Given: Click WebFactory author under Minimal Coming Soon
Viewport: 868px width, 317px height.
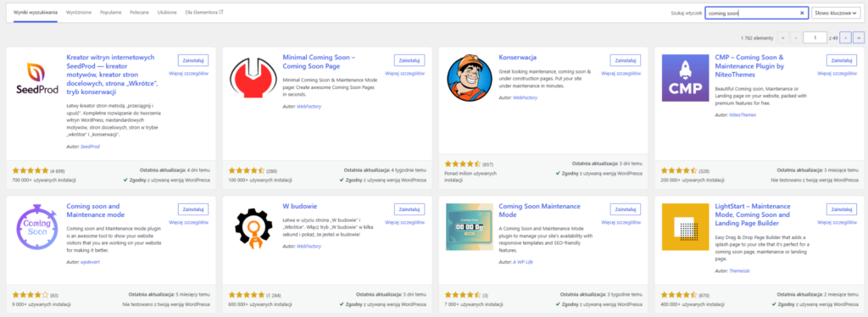Looking at the screenshot, I should pos(309,106).
